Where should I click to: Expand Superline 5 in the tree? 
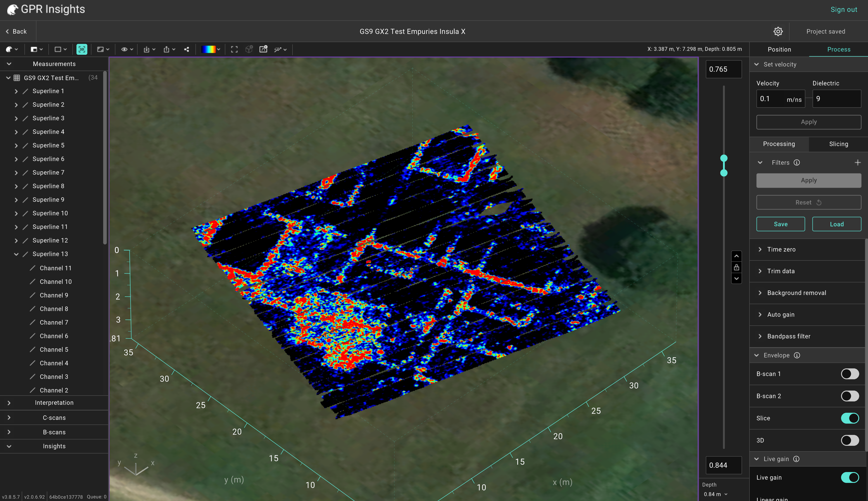[16, 146]
